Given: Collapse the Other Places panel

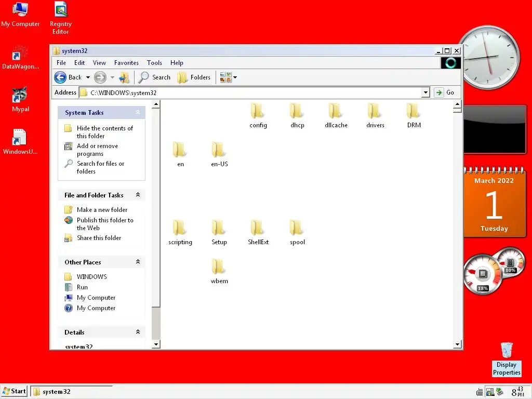Looking at the screenshot, I should tap(138, 261).
